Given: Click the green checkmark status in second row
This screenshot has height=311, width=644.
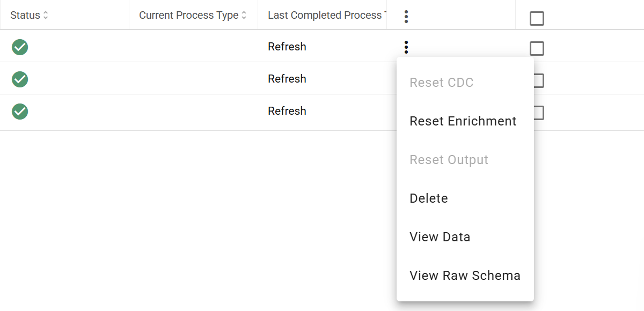Looking at the screenshot, I should [x=20, y=79].
